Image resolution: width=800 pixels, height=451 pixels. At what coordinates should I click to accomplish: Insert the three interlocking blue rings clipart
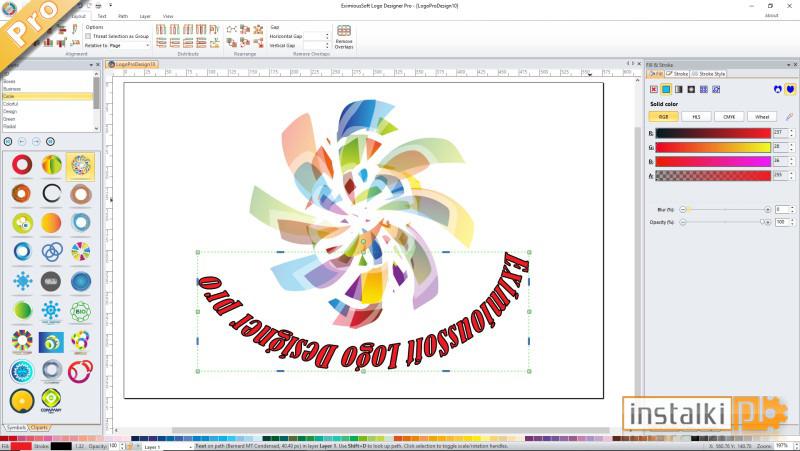pos(52,252)
